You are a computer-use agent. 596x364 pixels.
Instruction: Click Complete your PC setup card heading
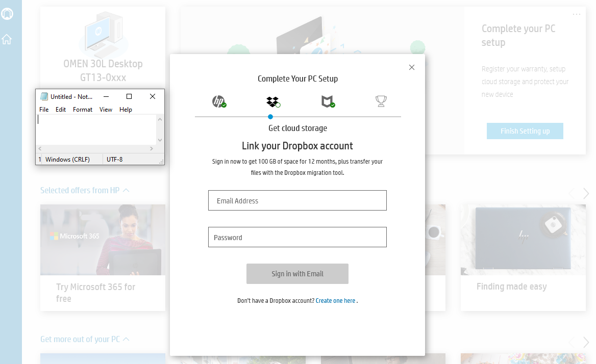pos(518,35)
